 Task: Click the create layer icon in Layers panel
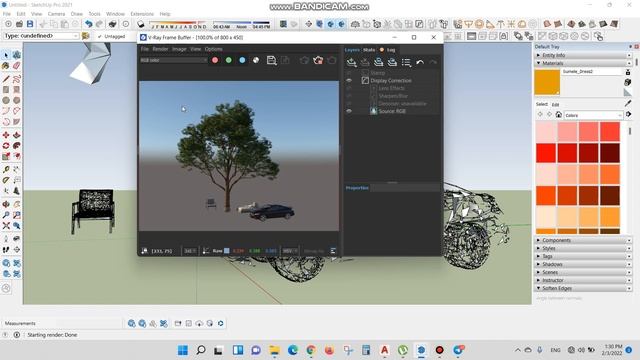[351, 62]
